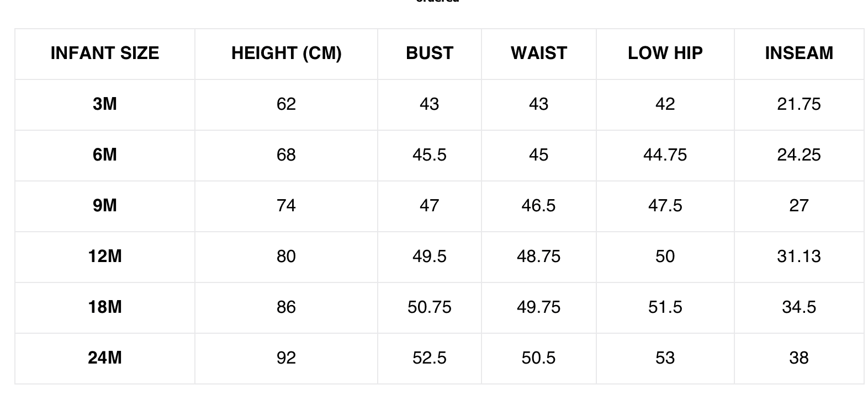Select the 34.5 inseam value for 18M

click(x=798, y=307)
